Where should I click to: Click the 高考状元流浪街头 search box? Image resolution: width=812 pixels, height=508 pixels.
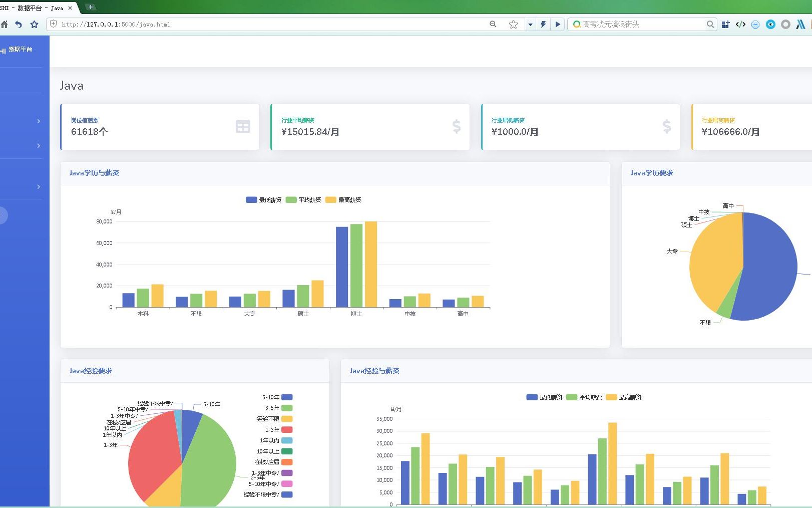pos(643,24)
